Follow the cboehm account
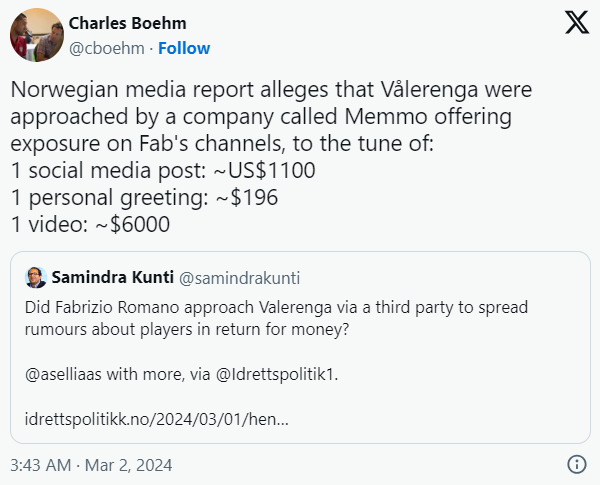The width and height of the screenshot is (600, 485). (183, 48)
